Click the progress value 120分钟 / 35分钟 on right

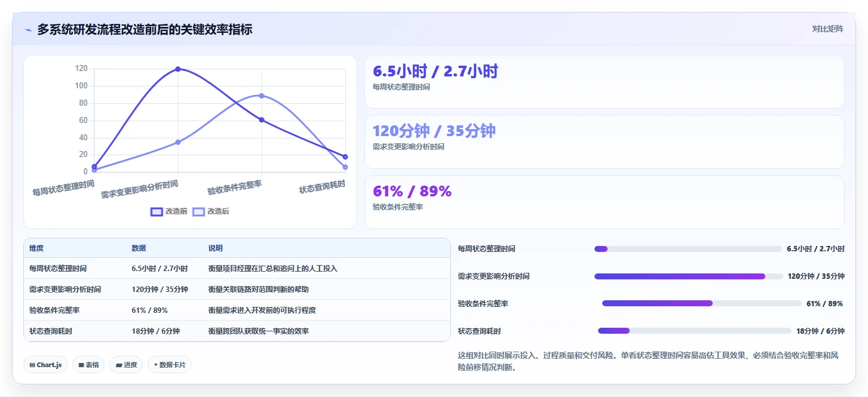816,276
